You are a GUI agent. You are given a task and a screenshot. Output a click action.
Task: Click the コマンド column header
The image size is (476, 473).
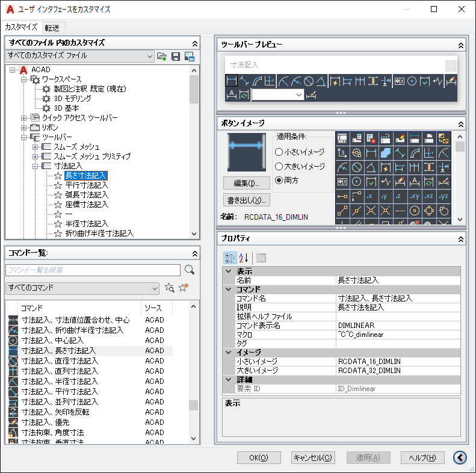click(x=79, y=308)
